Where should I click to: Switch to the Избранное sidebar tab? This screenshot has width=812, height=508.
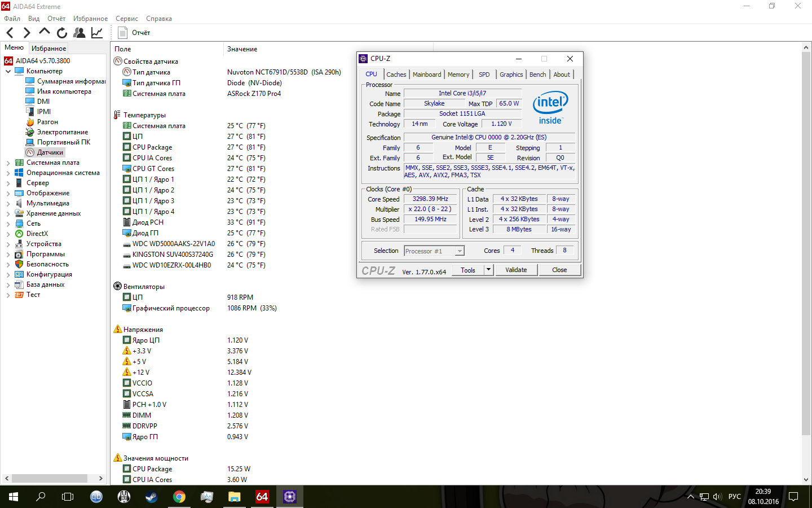(48, 49)
